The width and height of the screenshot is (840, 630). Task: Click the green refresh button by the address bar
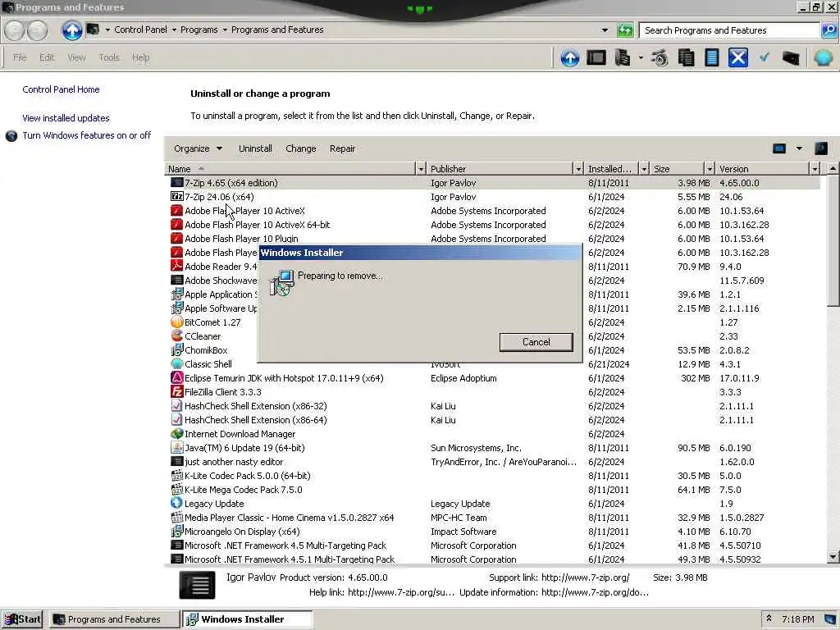coord(624,30)
